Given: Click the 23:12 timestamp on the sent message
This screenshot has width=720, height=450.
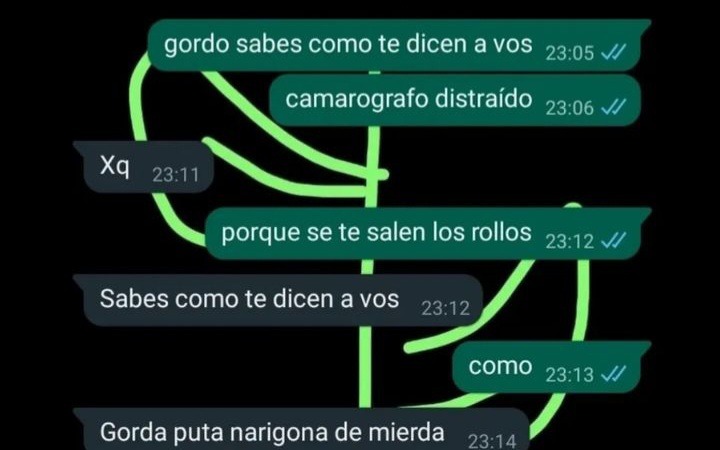Looking at the screenshot, I should click(570, 241).
